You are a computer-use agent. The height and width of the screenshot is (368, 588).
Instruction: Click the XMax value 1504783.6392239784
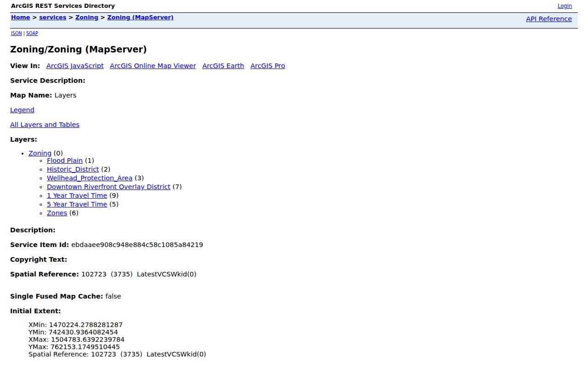(x=88, y=339)
